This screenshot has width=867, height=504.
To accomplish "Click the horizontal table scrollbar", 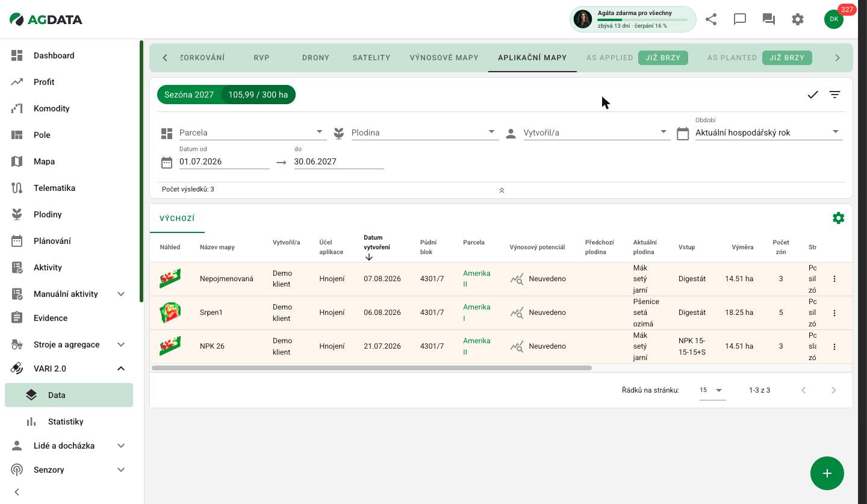I will 371,368.
